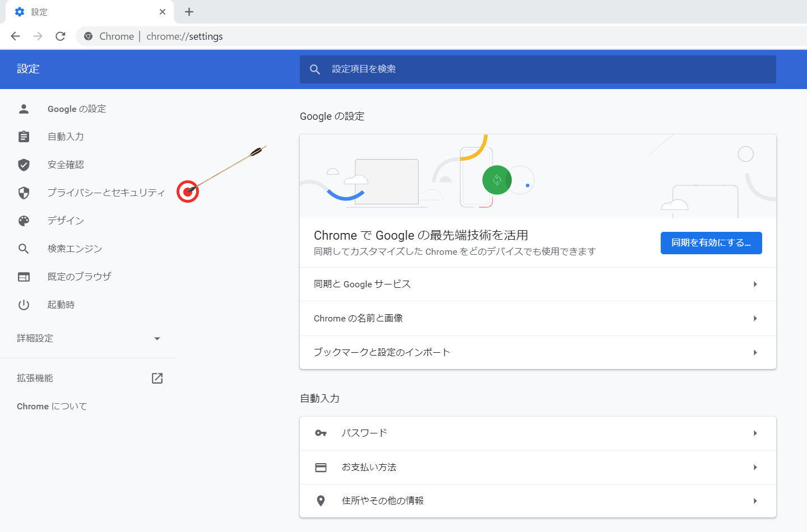Click the 起動時 power icon
Screen dimensions: 807x532
(x=24, y=304)
